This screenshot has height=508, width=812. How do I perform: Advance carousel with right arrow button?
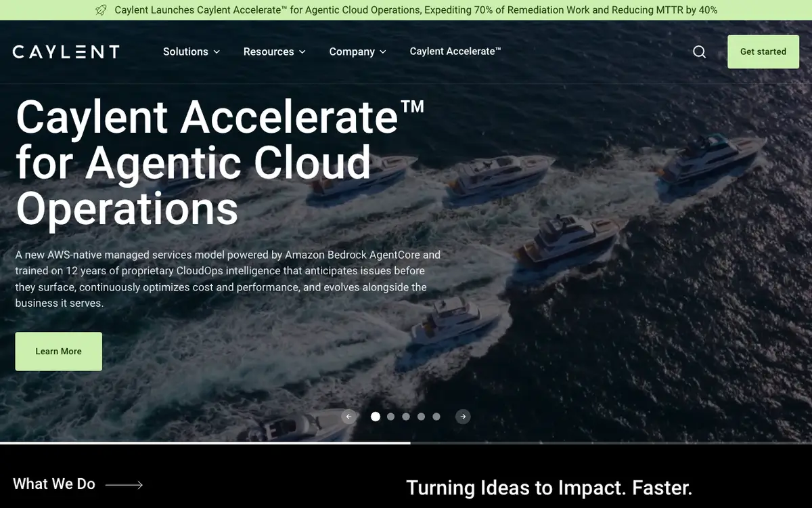coord(463,417)
